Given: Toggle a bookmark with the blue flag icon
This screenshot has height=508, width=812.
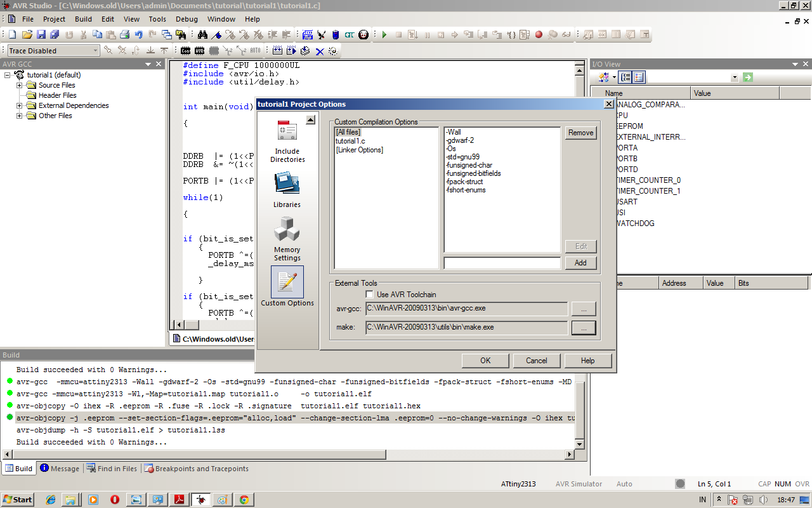Looking at the screenshot, I should [216, 34].
